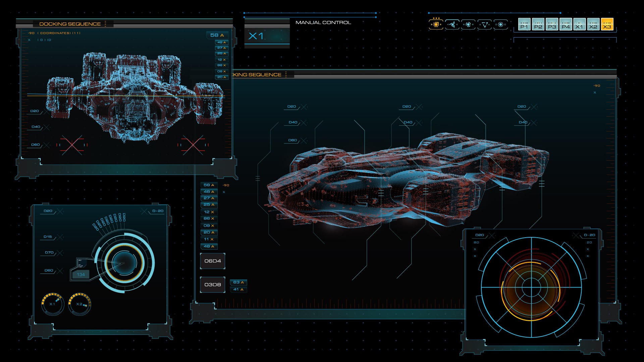The height and width of the screenshot is (362, 644).
Task: Select the inverted triangle mode icon
Action: tap(484, 24)
